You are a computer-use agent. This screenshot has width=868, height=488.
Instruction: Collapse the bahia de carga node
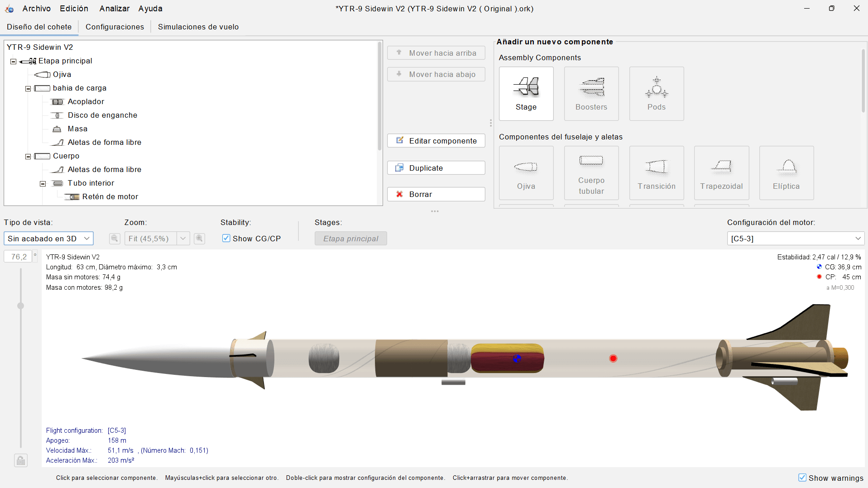[28, 88]
